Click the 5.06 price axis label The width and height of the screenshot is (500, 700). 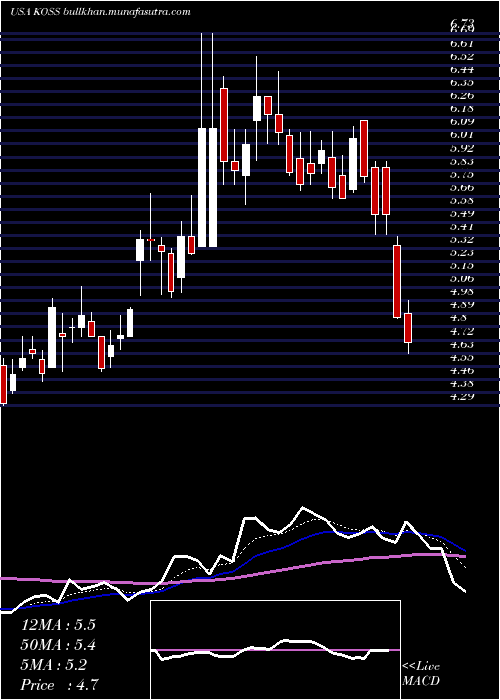point(462,279)
